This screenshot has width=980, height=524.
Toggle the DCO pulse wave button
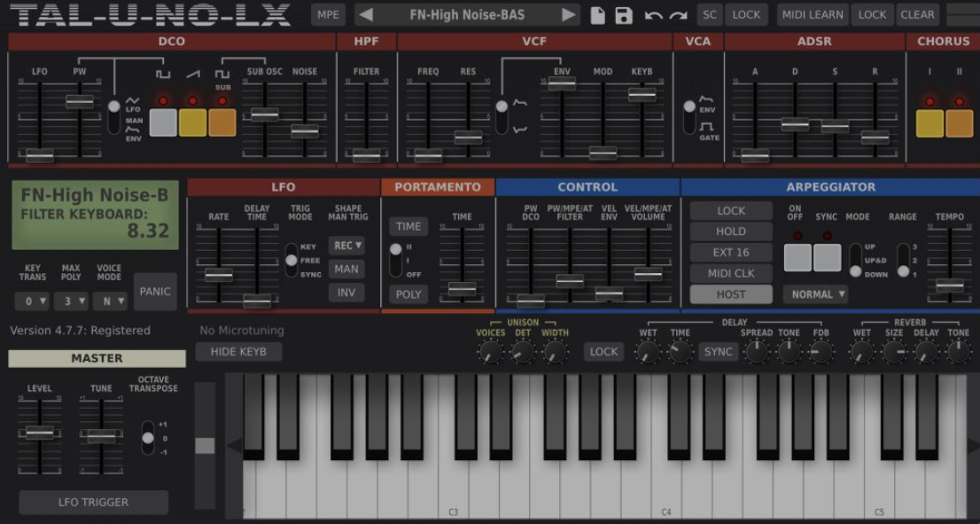click(x=163, y=122)
